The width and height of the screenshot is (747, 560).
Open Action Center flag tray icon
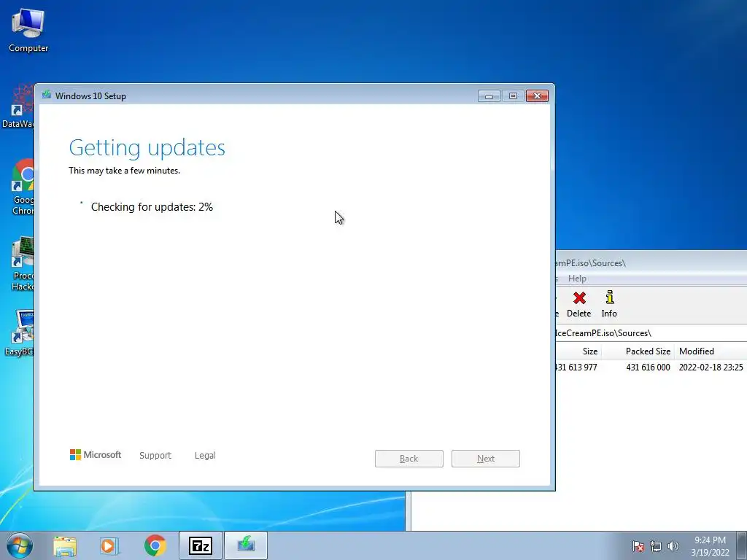[x=638, y=546]
